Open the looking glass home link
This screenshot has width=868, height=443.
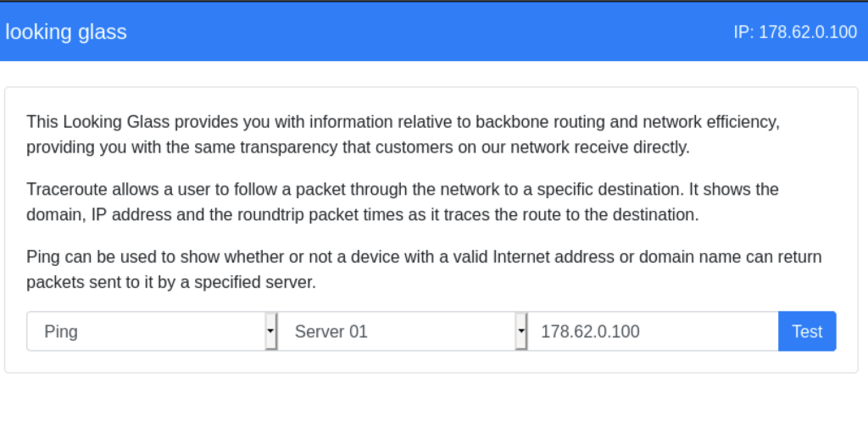pyautogui.click(x=66, y=32)
